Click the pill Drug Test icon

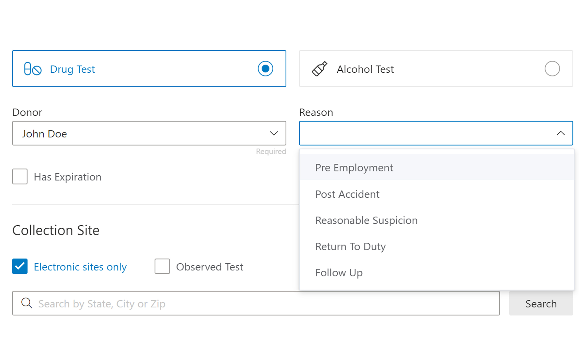point(32,69)
